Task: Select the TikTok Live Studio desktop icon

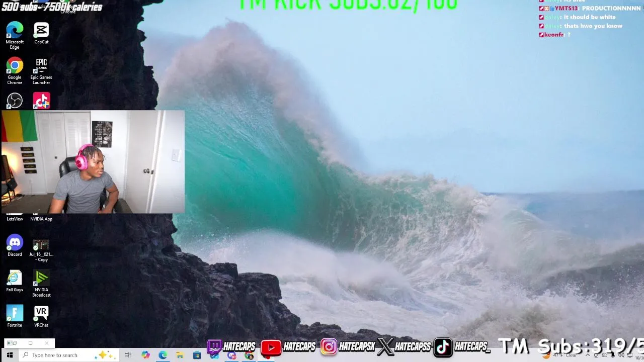Action: pyautogui.click(x=41, y=101)
